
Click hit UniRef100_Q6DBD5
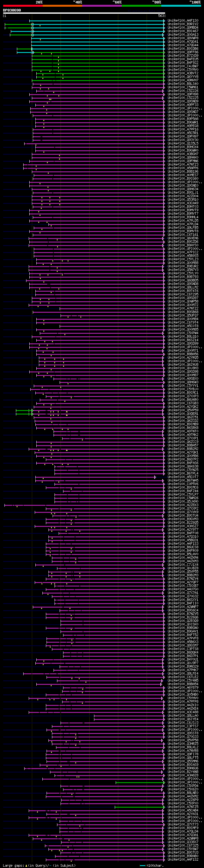coord(183,281)
